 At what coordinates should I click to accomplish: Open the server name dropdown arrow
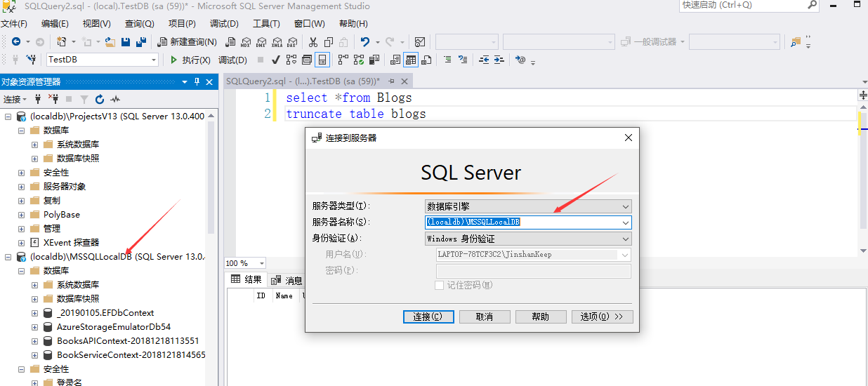click(625, 222)
